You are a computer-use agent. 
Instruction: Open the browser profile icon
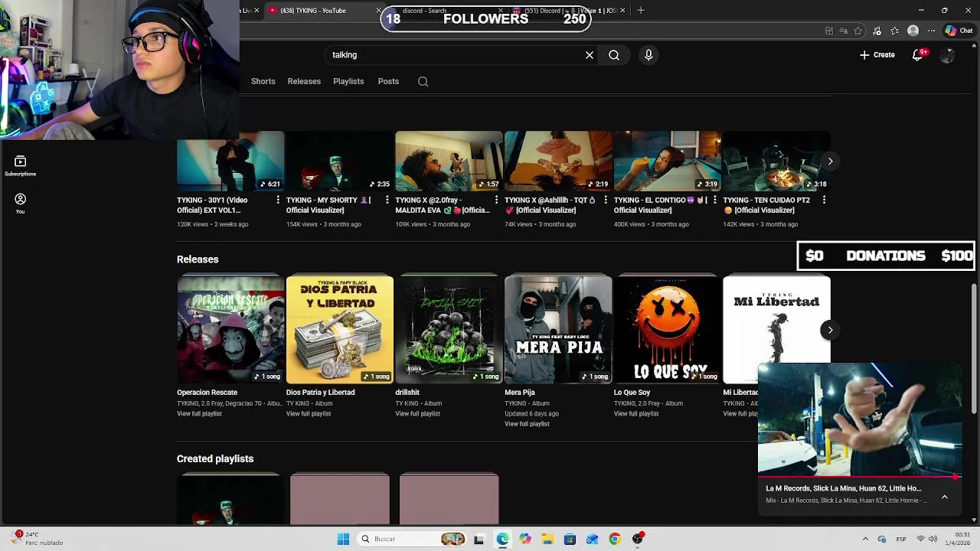[913, 31]
